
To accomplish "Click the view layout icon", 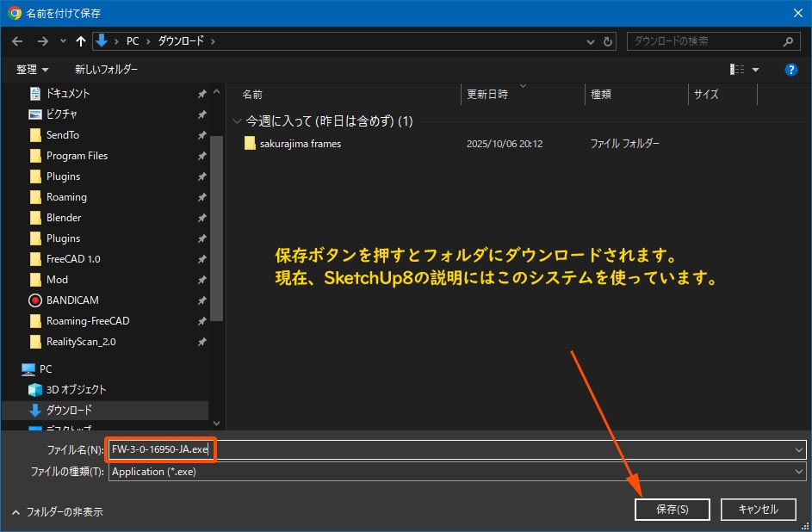I will (737, 70).
